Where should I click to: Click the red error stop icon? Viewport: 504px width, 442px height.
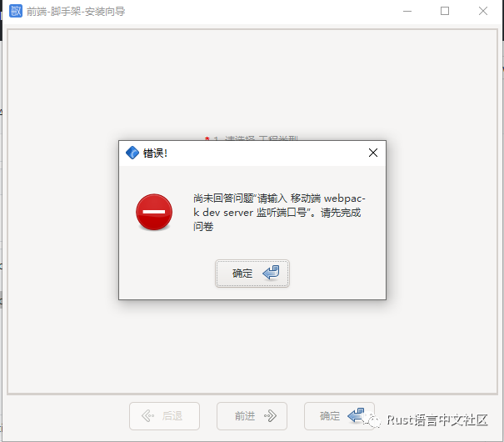tap(154, 212)
